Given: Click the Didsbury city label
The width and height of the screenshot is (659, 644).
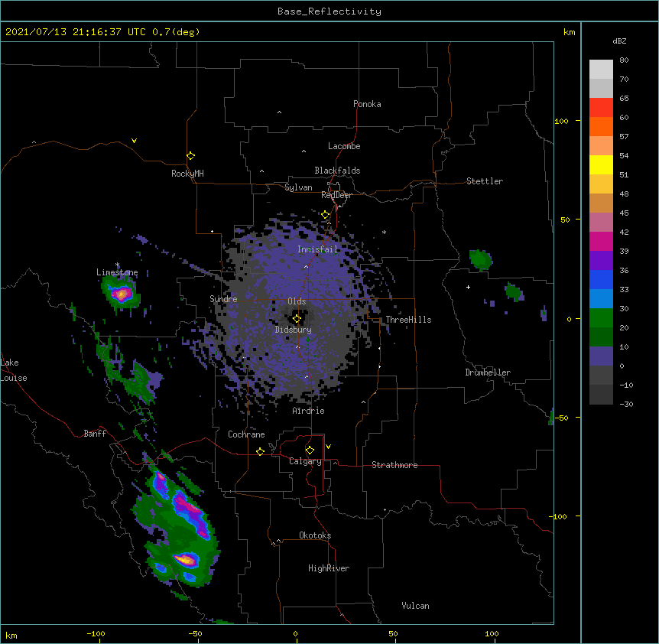Looking at the screenshot, I should (293, 330).
